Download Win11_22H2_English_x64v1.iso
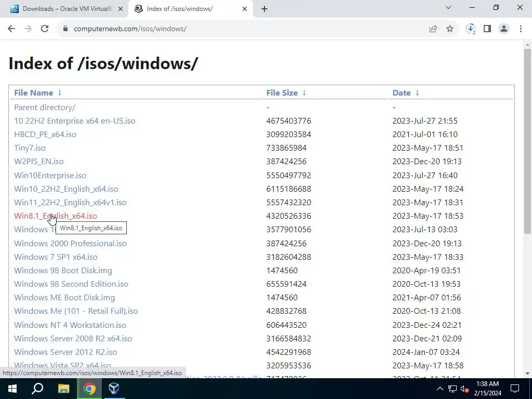 coord(70,203)
